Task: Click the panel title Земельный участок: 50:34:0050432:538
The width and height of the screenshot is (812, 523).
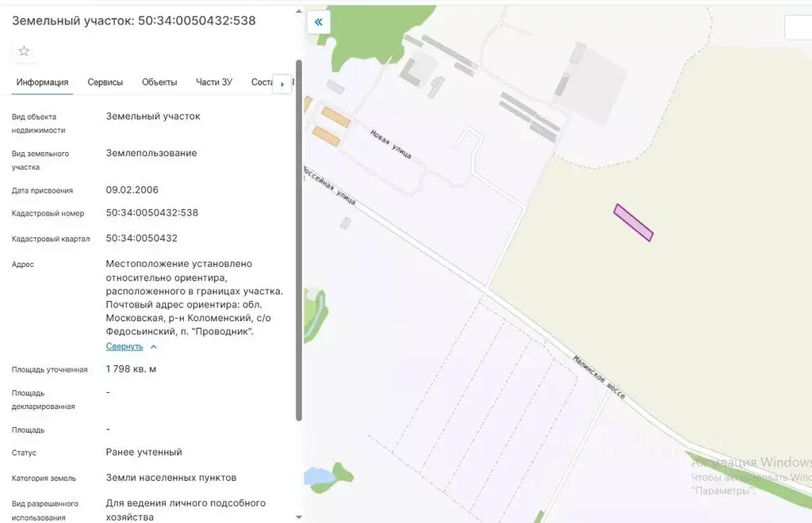Action: pos(132,20)
